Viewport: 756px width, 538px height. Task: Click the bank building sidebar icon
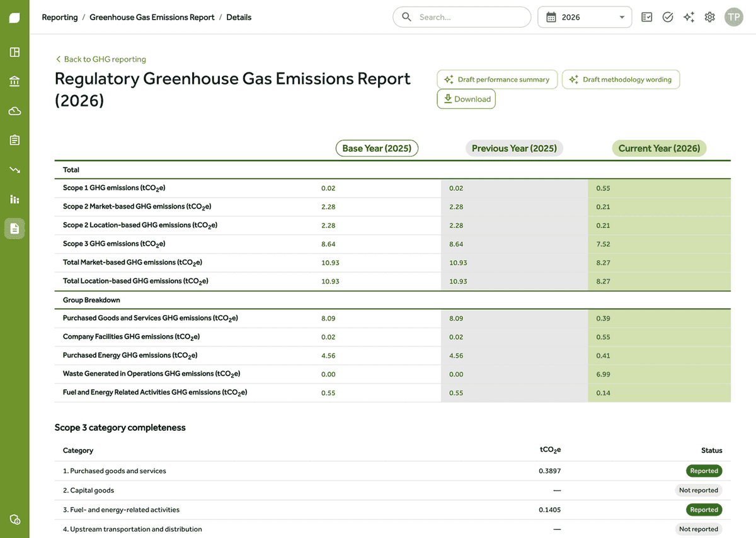[x=14, y=81]
